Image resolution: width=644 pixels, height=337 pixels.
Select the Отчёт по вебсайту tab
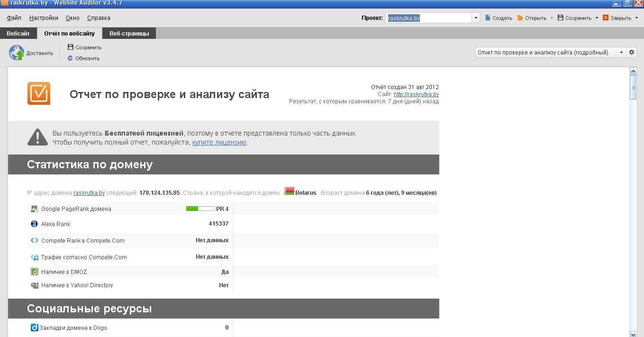(x=70, y=34)
